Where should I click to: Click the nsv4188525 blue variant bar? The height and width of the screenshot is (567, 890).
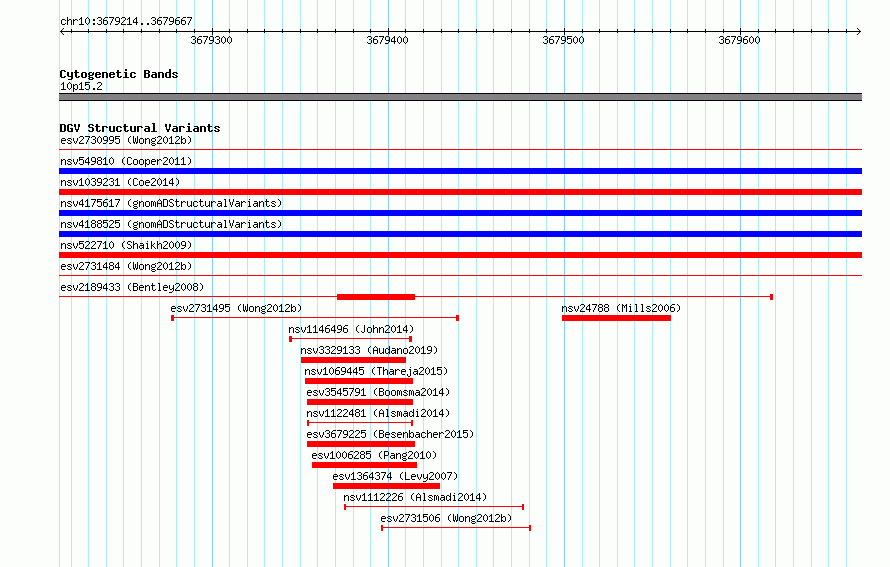(460, 234)
